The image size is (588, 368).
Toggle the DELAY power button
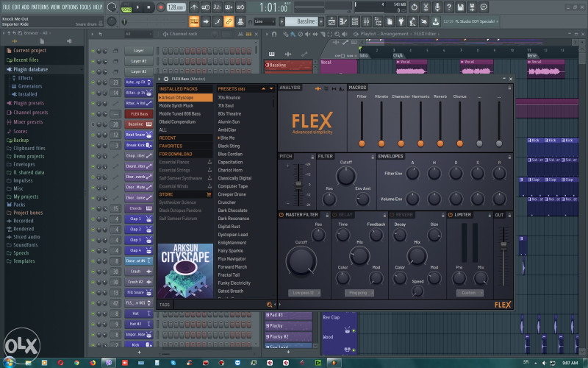pyautogui.click(x=334, y=215)
